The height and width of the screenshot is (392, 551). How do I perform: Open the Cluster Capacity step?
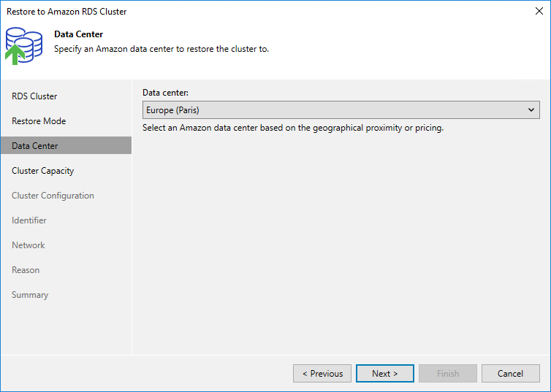43,171
